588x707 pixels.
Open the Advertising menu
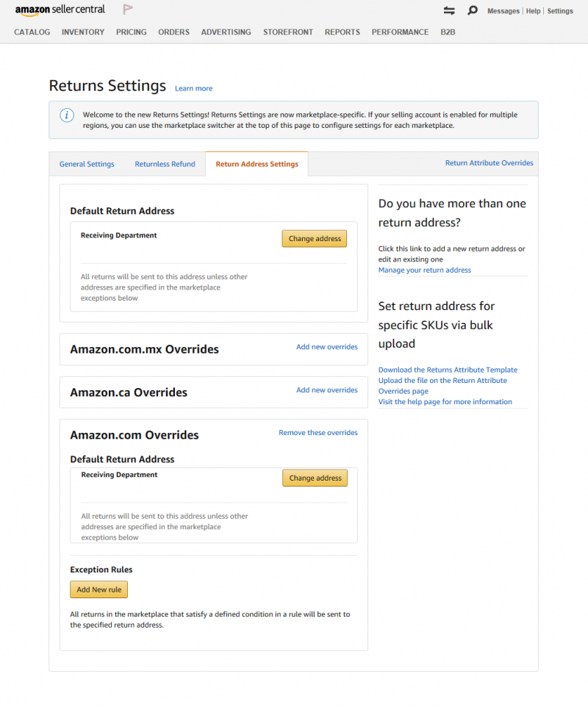226,32
